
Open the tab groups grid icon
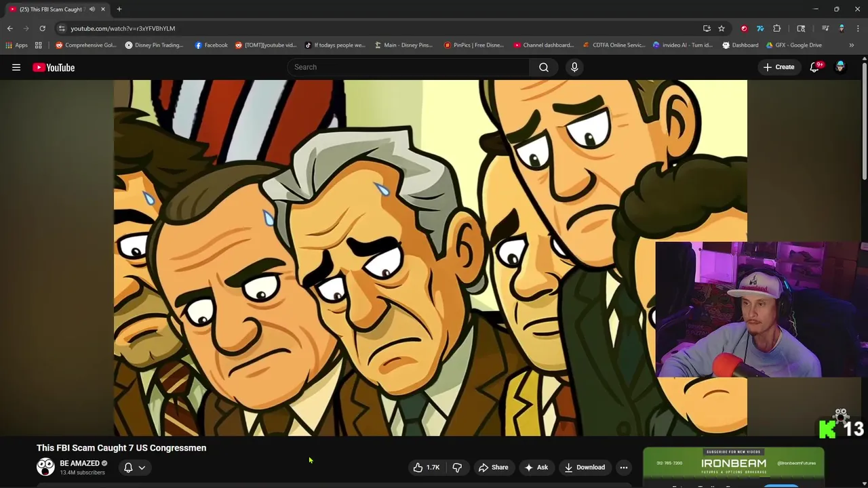click(39, 45)
